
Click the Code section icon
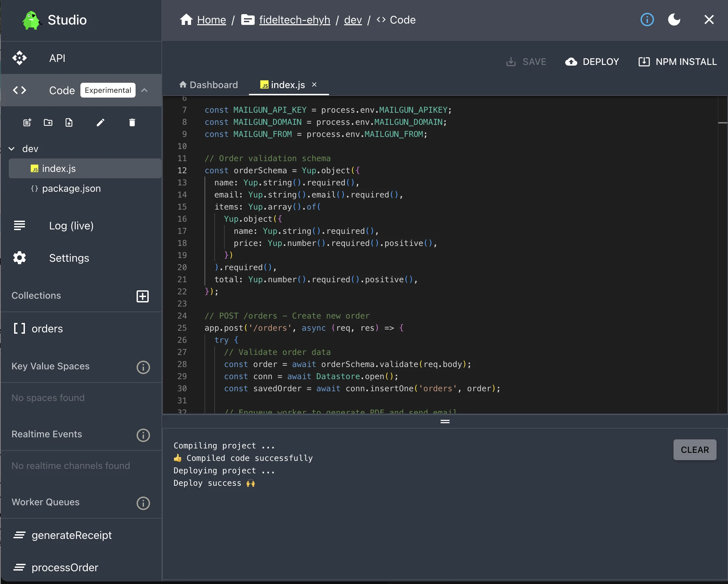click(20, 90)
